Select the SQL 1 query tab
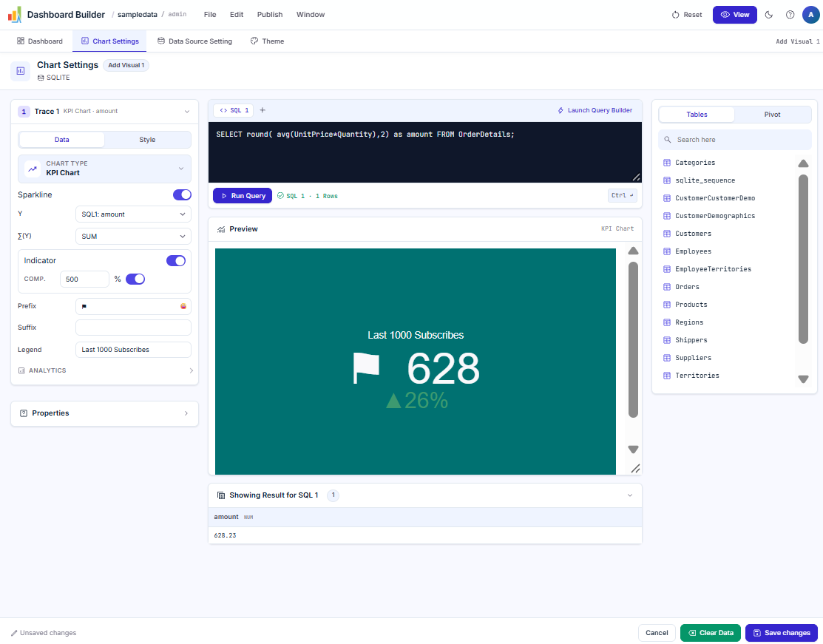This screenshot has height=644, width=823. 234,110
